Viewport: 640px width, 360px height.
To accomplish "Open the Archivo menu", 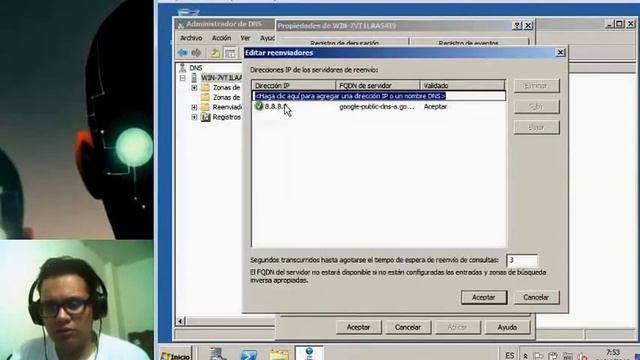I will click(x=191, y=38).
